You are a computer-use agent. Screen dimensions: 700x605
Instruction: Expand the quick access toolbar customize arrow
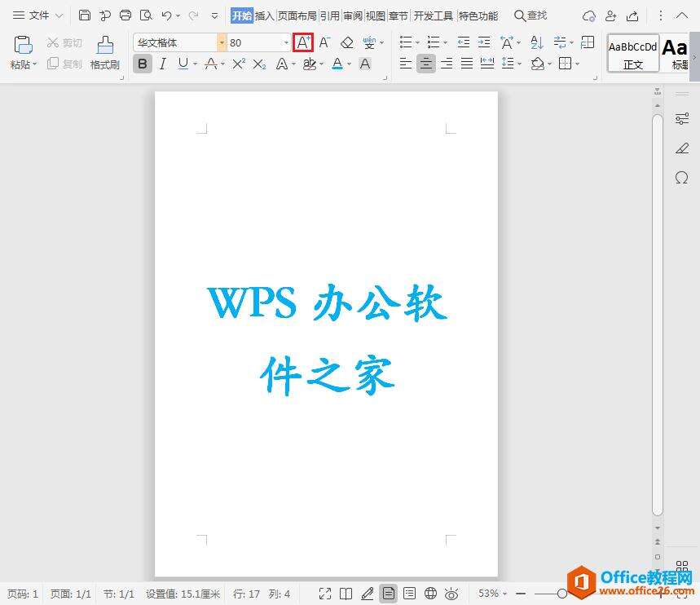[215, 16]
